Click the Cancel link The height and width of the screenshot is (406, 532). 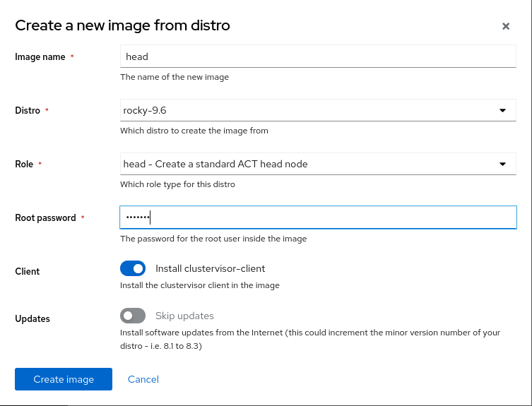point(143,379)
